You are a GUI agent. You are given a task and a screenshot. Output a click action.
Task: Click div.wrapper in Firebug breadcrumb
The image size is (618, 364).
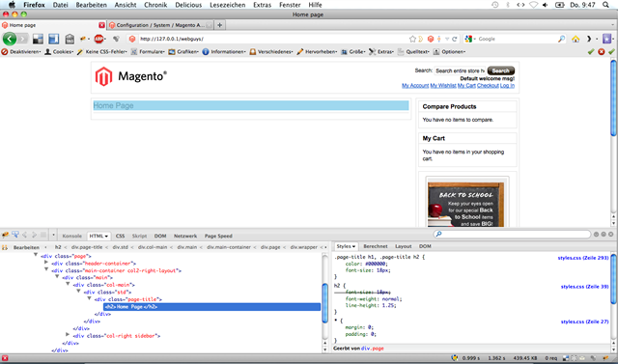tap(304, 247)
